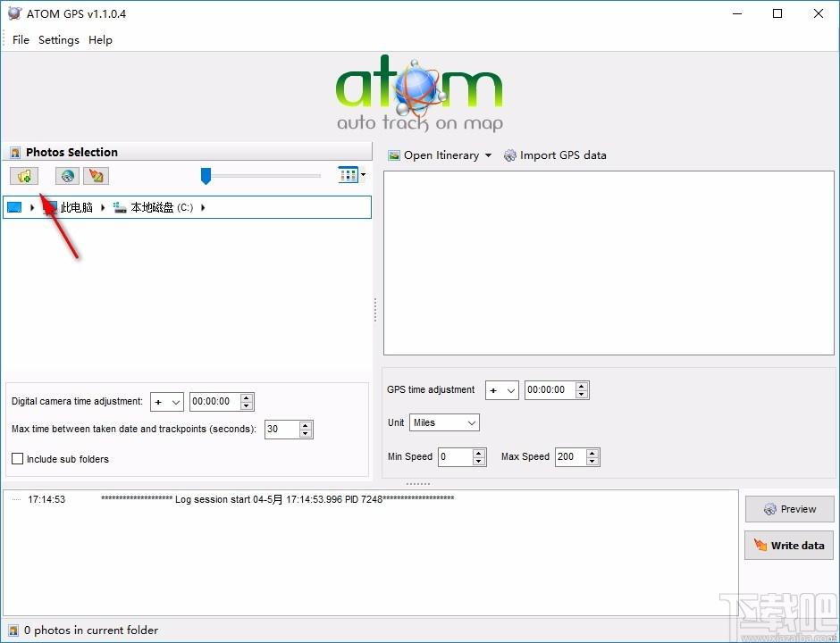840x643 pixels.
Task: Click '0 photos in current folder' status
Action: [x=91, y=630]
